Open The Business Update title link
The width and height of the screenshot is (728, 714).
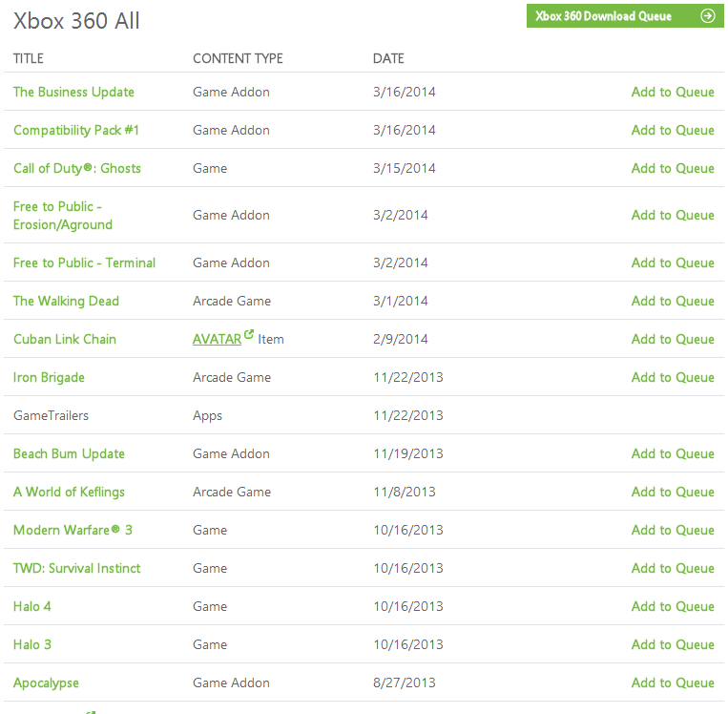(73, 93)
